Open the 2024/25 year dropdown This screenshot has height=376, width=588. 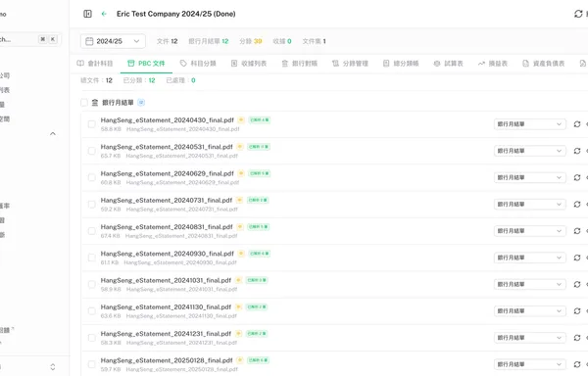[113, 41]
